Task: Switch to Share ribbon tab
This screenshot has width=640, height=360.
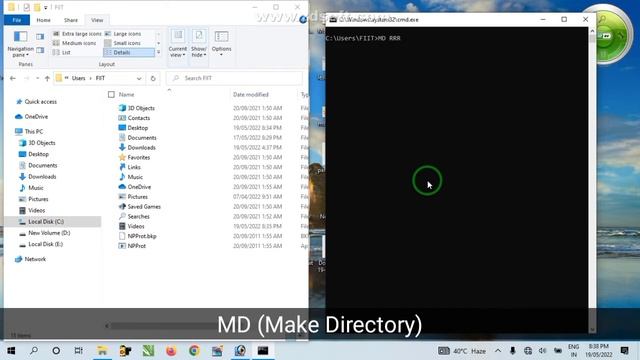Action: (x=71, y=20)
